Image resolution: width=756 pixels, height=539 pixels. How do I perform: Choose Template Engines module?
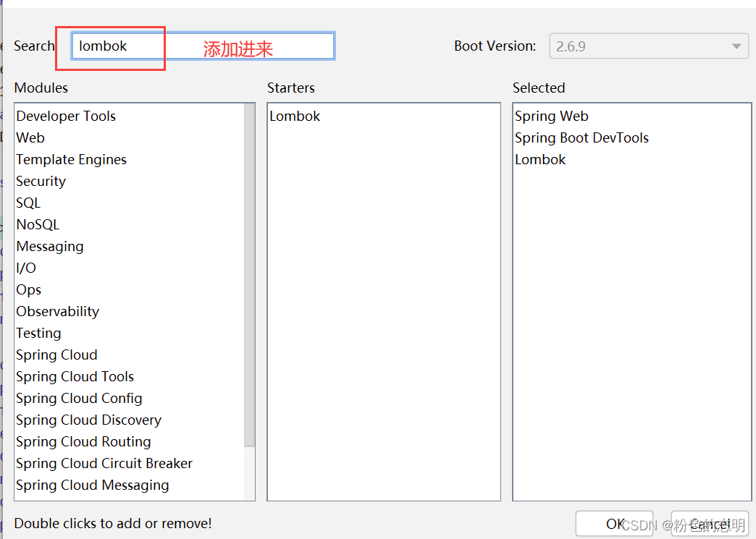(71, 160)
